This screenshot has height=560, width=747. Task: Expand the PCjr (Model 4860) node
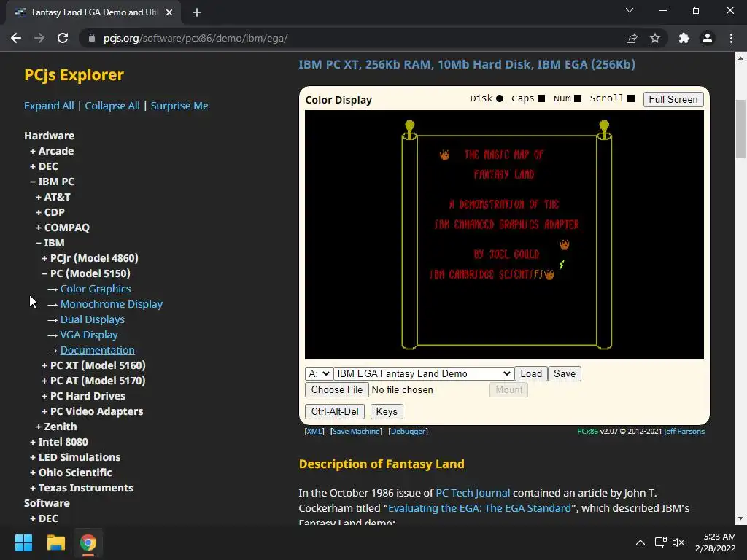tap(90, 258)
